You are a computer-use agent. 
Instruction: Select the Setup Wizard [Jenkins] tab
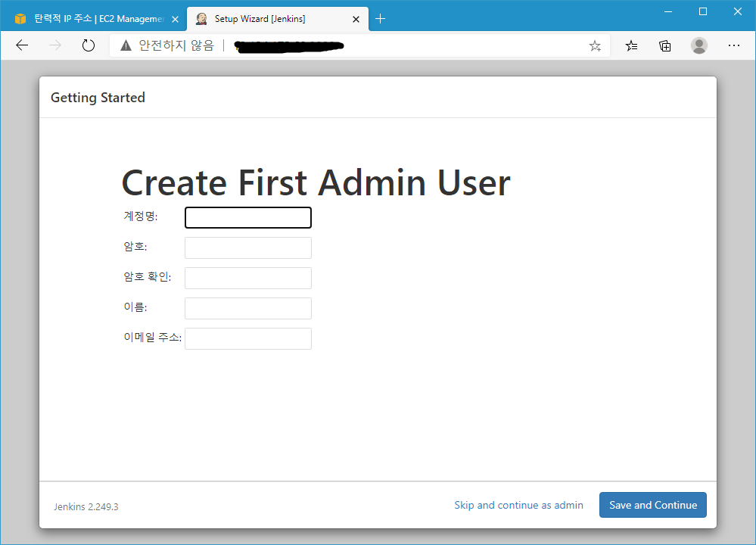277,19
